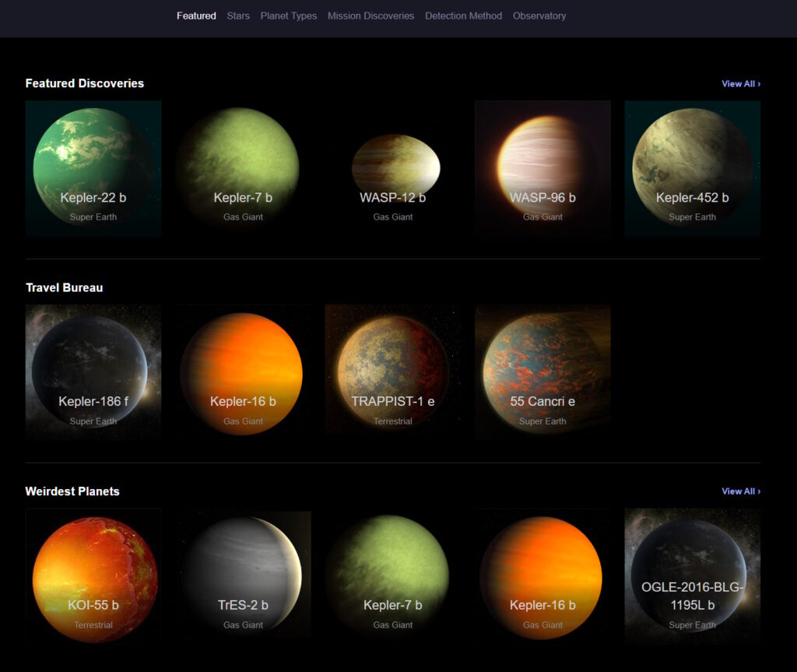This screenshot has height=672, width=797.
Task: Open Kepler-16 b in Travel Bureau
Action: [243, 372]
